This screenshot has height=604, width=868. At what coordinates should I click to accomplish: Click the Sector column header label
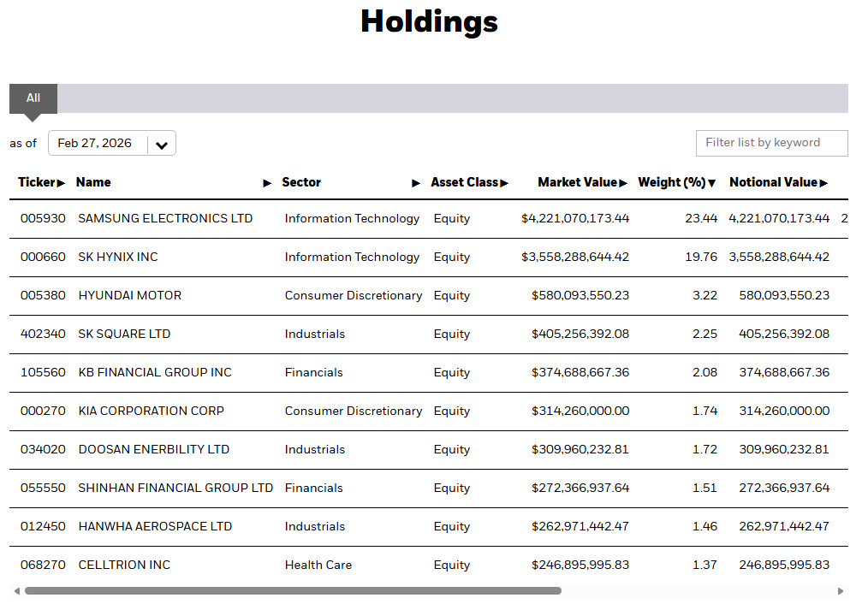pos(301,182)
